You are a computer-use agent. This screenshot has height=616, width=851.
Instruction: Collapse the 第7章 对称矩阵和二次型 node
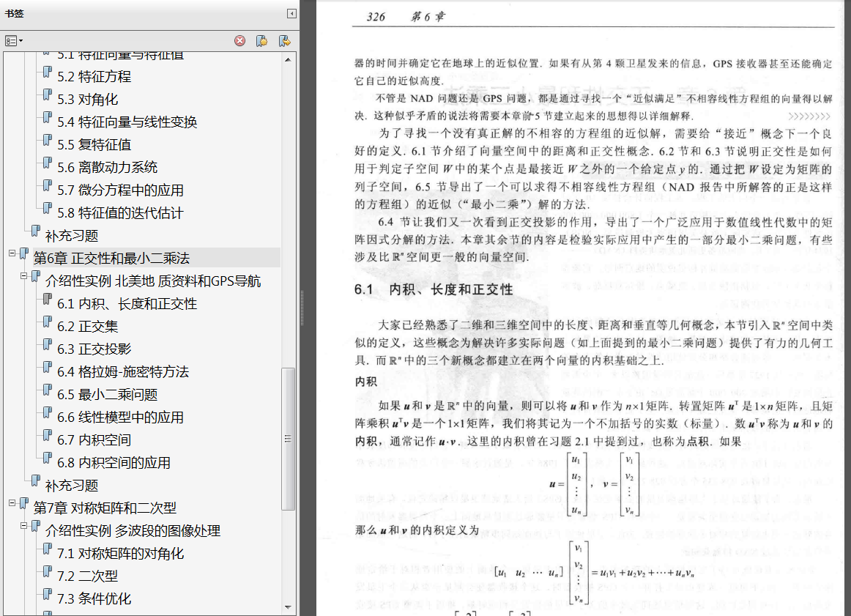[x=12, y=502]
